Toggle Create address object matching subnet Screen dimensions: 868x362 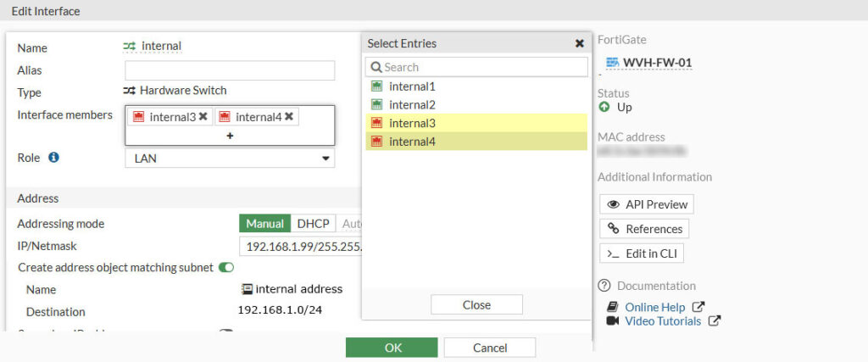pos(226,267)
